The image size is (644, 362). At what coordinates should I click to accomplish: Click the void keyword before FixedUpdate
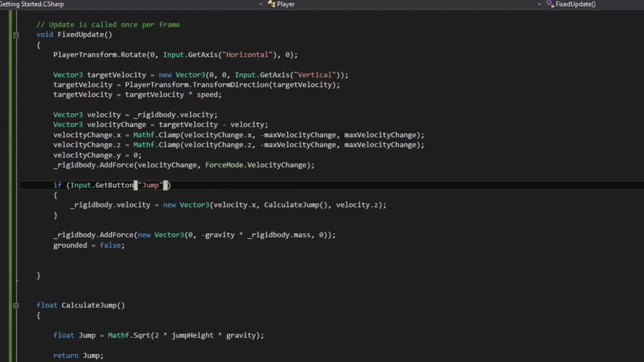point(45,35)
